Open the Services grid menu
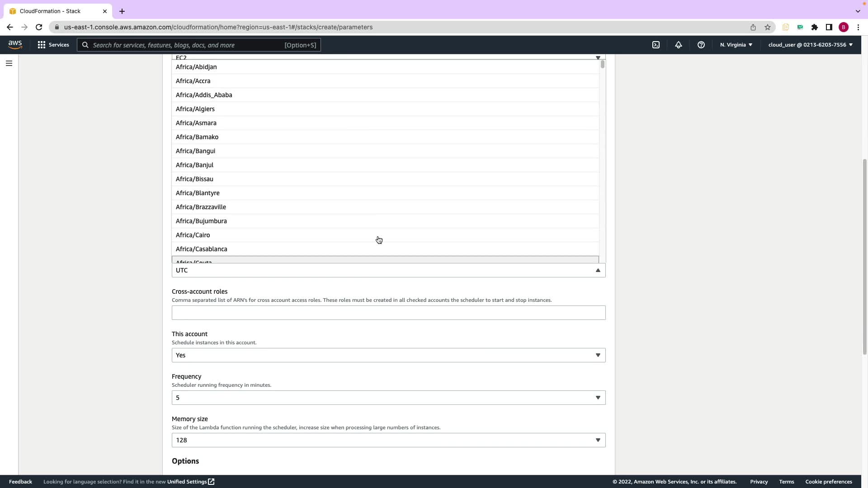Viewport: 868px width, 488px height. tap(53, 45)
